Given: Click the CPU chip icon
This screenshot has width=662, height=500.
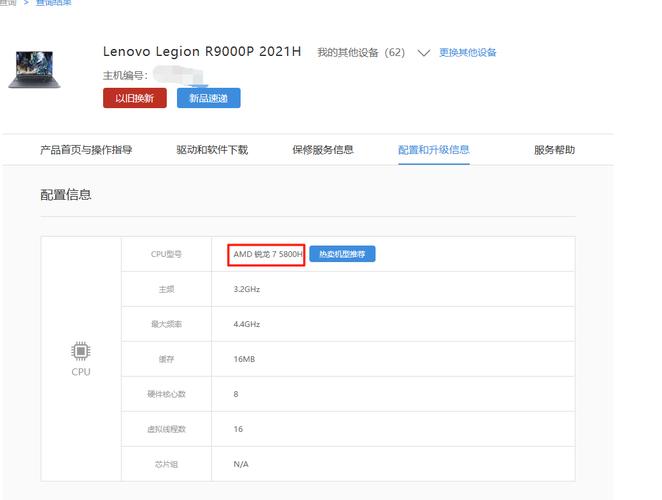Looking at the screenshot, I should (81, 351).
